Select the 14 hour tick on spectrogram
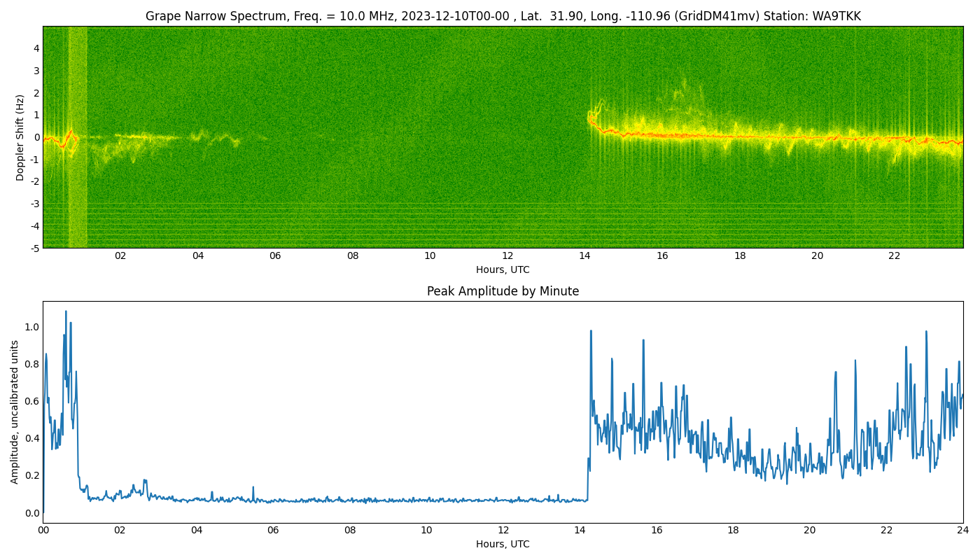Screen dimensions: 980x560 [x=584, y=255]
